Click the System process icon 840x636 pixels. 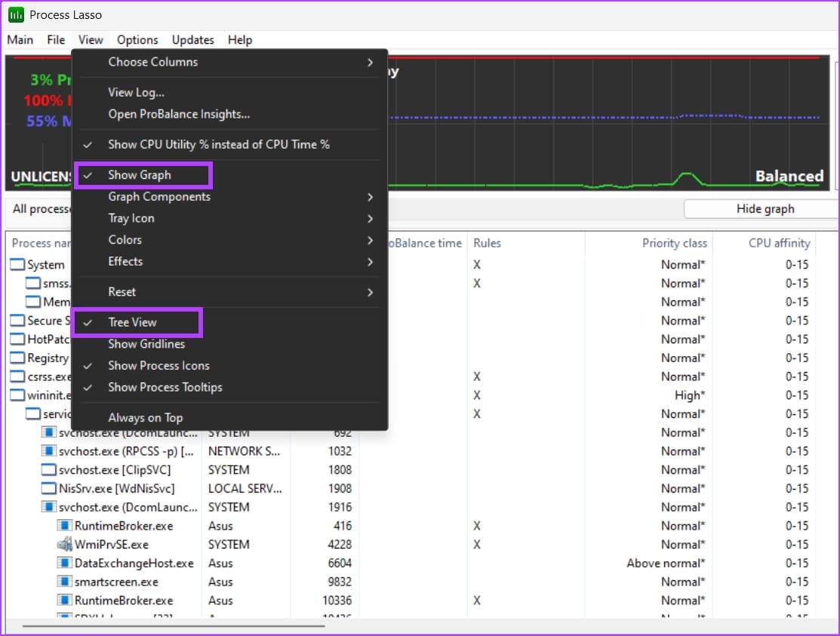pos(17,265)
